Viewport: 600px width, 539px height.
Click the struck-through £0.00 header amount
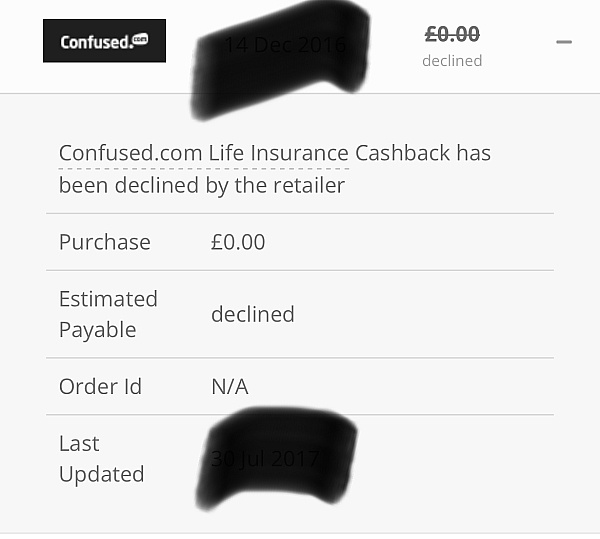coord(452,34)
